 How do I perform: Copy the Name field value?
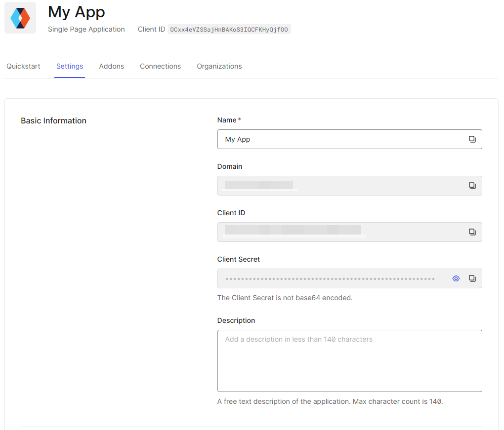coord(472,139)
